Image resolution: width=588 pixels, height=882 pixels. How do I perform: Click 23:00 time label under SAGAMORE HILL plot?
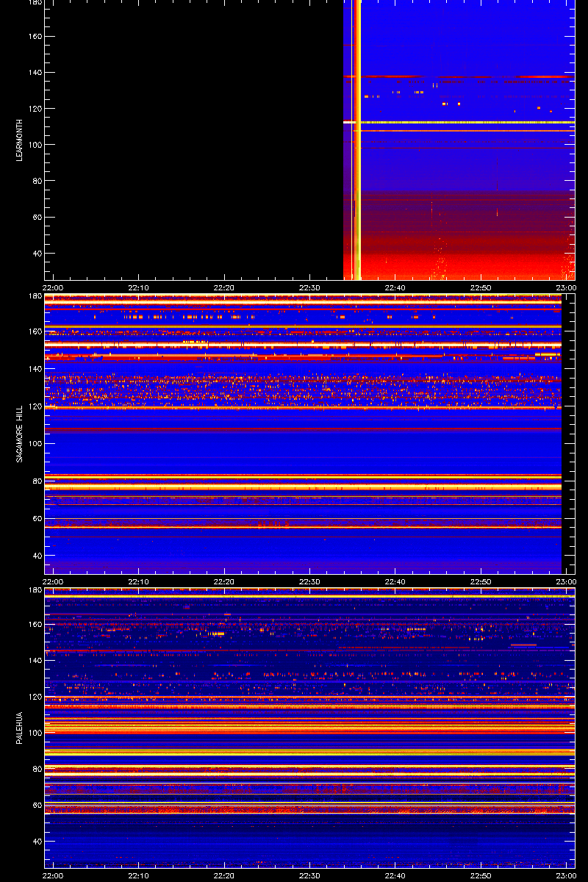coord(565,582)
